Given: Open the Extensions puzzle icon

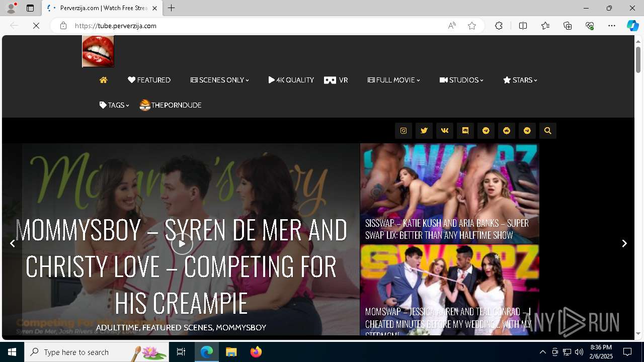Looking at the screenshot, I should [499, 26].
